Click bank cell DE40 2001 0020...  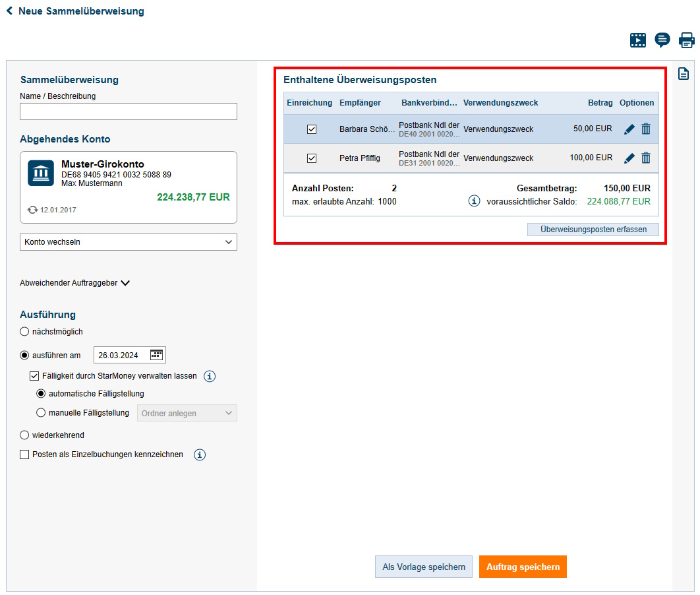(429, 129)
